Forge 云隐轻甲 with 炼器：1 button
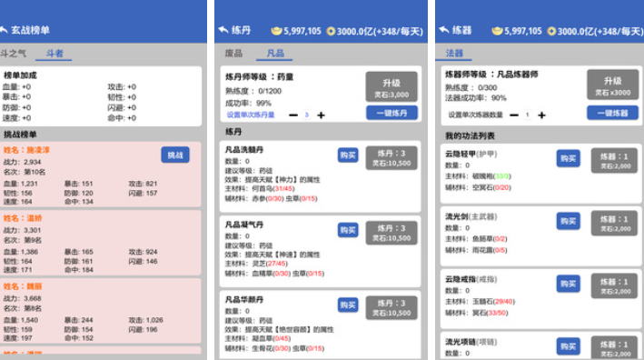The height and width of the screenshot is (360, 644). pyautogui.click(x=614, y=160)
